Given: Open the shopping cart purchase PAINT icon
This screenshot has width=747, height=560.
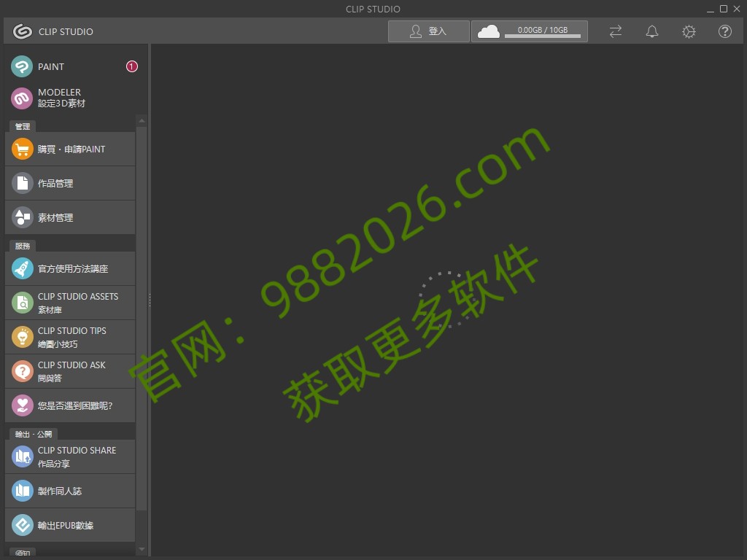Looking at the screenshot, I should pyautogui.click(x=22, y=149).
